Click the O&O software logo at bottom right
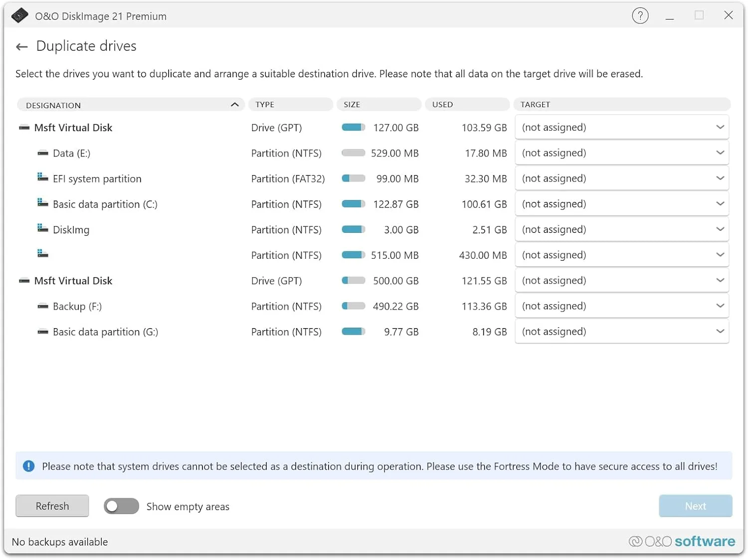Screen dimensions: 748x560 point(681,541)
